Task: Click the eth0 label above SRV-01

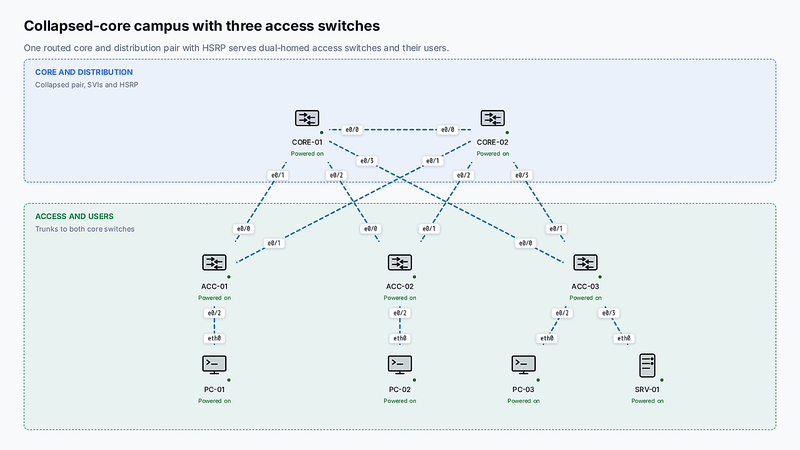Action: coord(623,338)
